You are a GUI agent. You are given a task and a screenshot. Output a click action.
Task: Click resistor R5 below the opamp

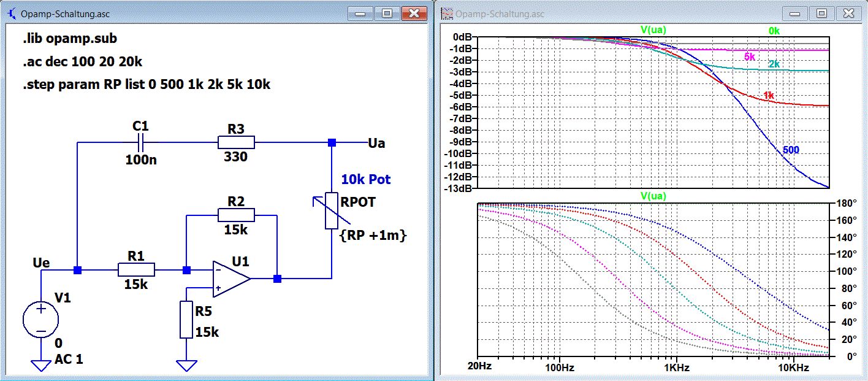(x=186, y=320)
